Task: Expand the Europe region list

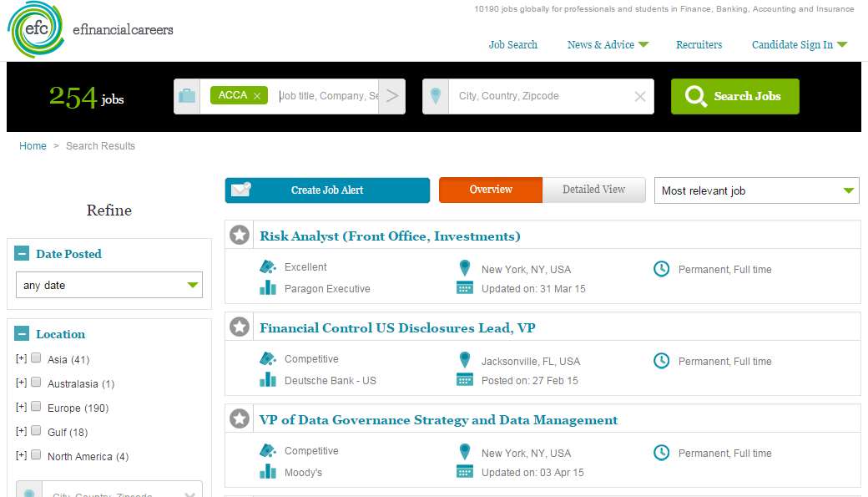Action: pos(21,408)
